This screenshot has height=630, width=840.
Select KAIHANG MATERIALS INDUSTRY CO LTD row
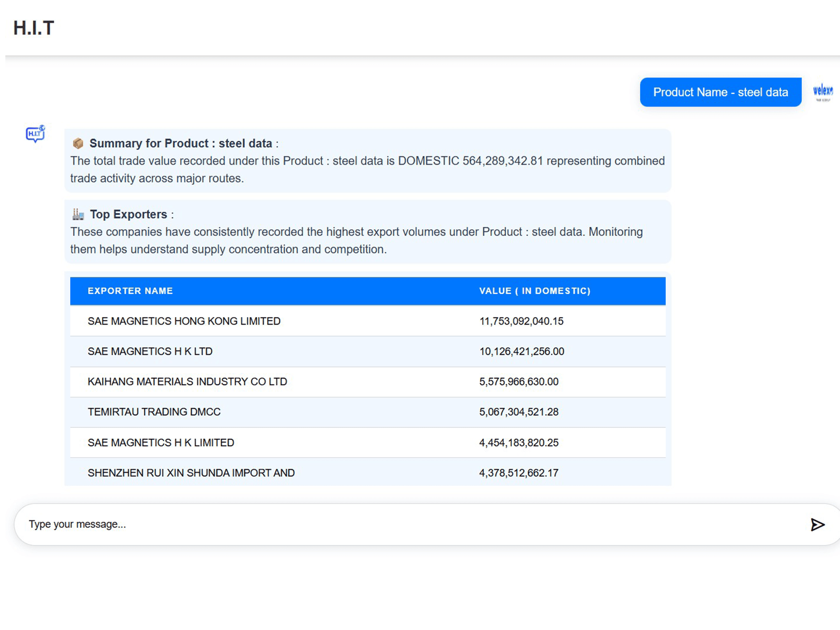187,382
